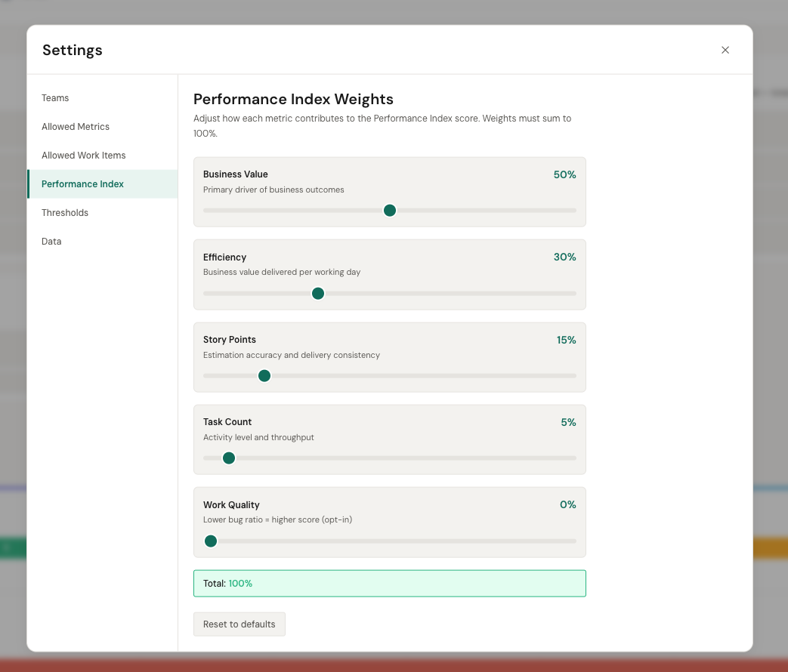Viewport: 788px width, 672px height.
Task: Click the Work Quality slider handle
Action: coord(210,541)
